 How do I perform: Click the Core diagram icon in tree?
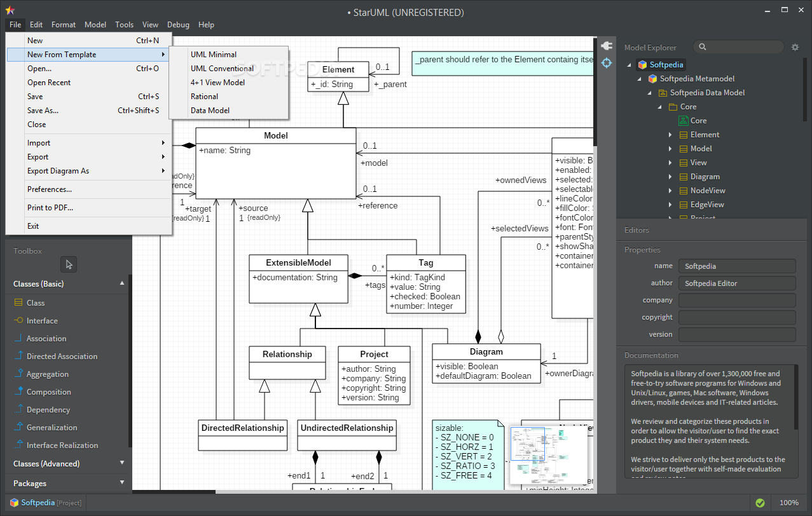[x=684, y=121]
